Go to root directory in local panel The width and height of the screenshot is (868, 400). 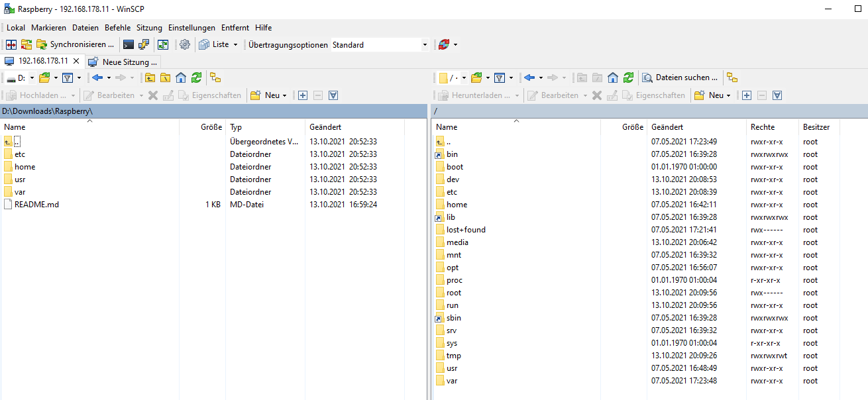pos(166,77)
